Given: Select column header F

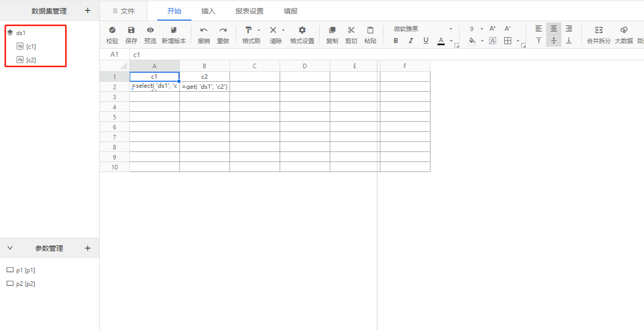Looking at the screenshot, I should [405, 66].
